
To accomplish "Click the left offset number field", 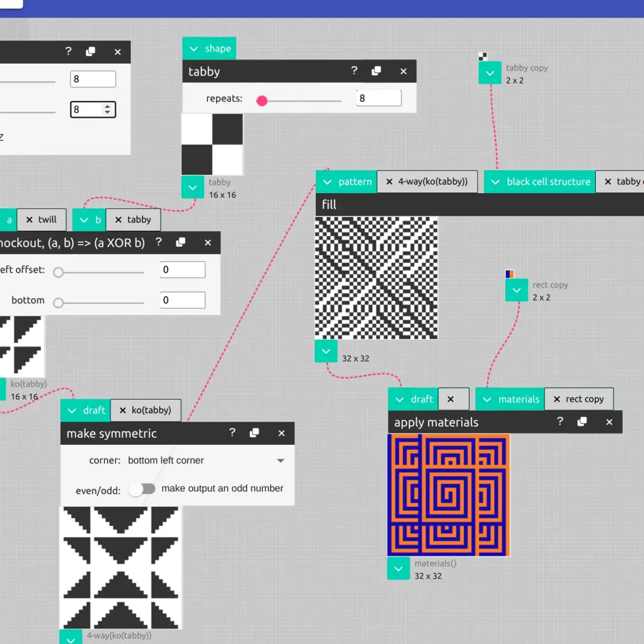I will [182, 270].
